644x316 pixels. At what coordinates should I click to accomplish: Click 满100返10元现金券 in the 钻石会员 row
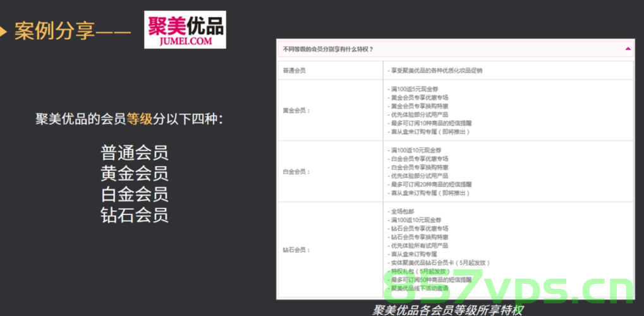point(415,220)
